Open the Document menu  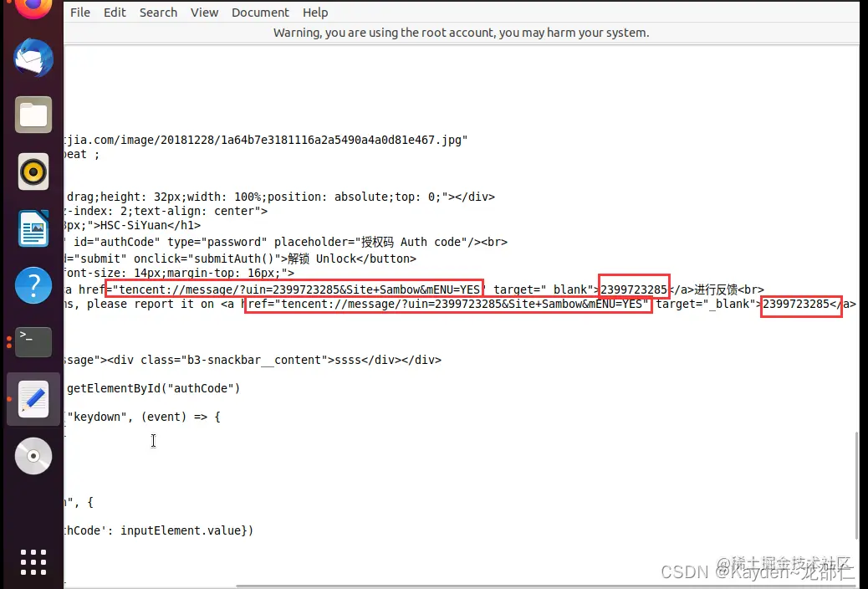point(260,13)
